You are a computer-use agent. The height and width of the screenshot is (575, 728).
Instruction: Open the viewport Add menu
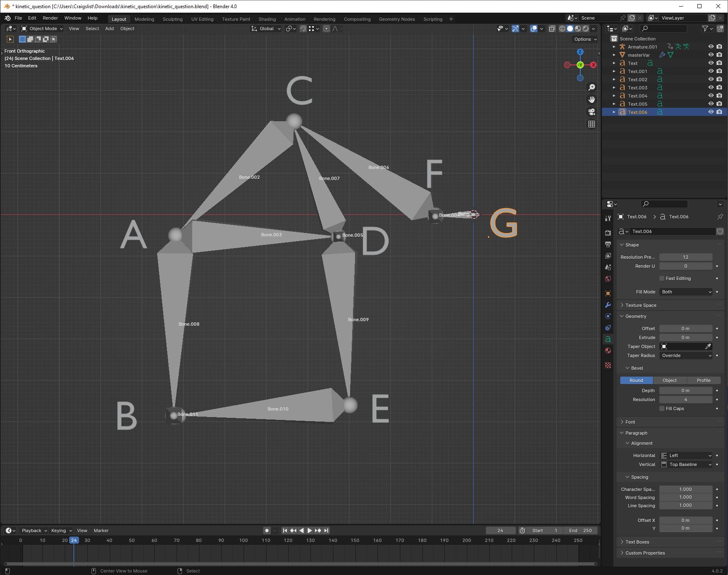pyautogui.click(x=109, y=29)
